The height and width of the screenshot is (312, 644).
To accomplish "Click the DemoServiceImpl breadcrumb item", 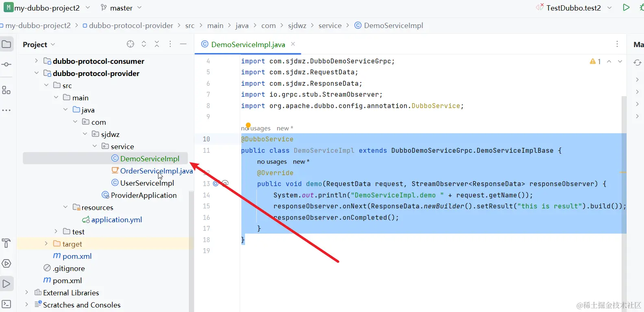I will point(389,26).
